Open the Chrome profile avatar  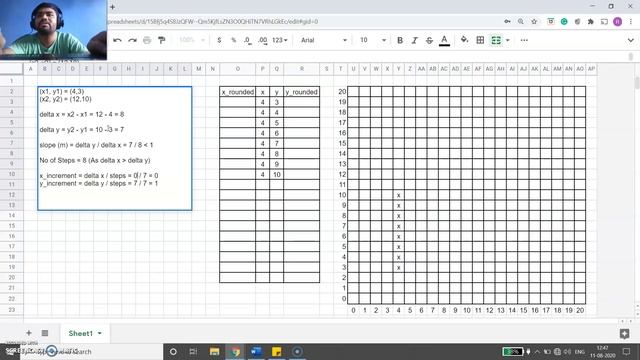pyautogui.click(x=618, y=22)
